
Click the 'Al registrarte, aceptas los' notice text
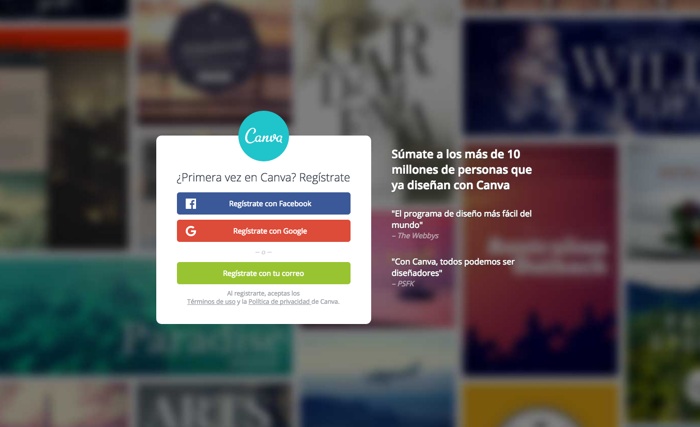pos(263,293)
